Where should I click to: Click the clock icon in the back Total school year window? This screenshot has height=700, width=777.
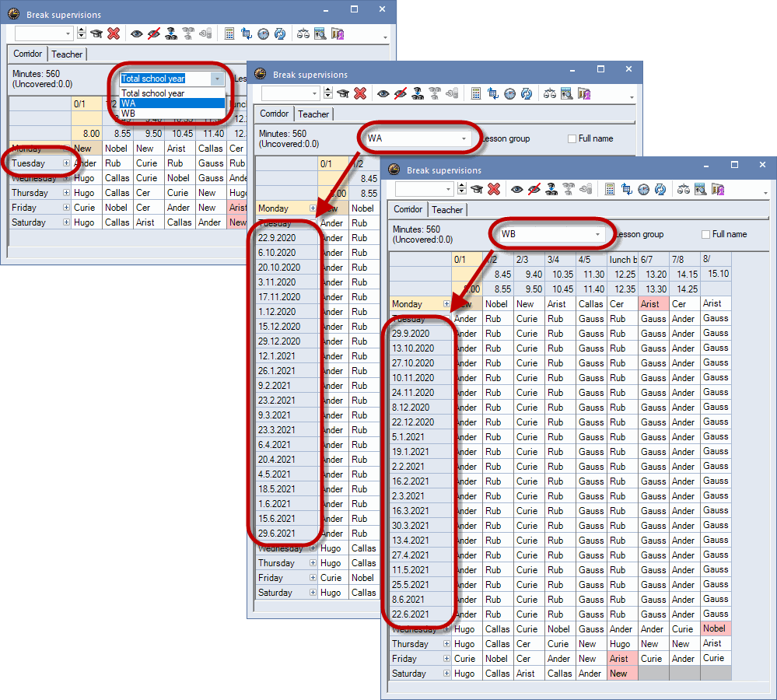tap(264, 33)
